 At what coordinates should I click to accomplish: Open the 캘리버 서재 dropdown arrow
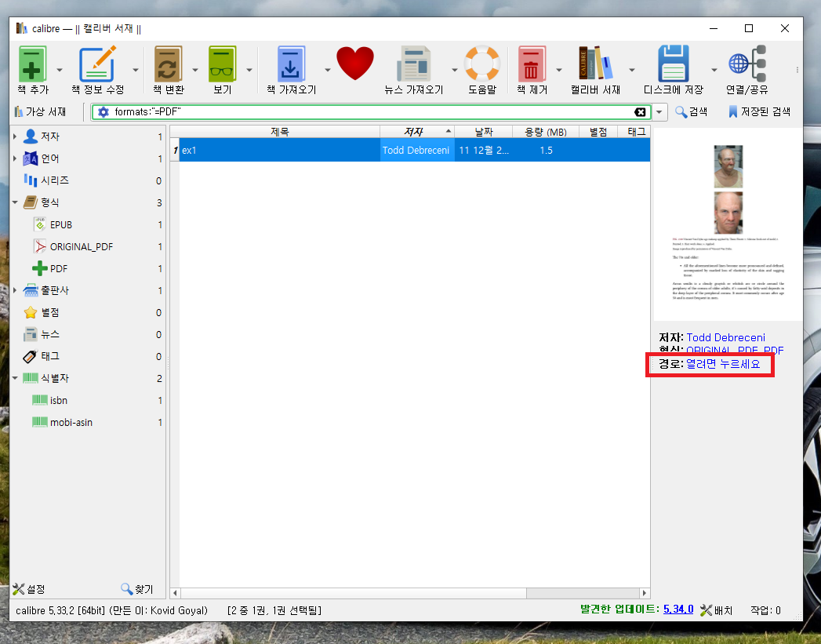click(632, 70)
